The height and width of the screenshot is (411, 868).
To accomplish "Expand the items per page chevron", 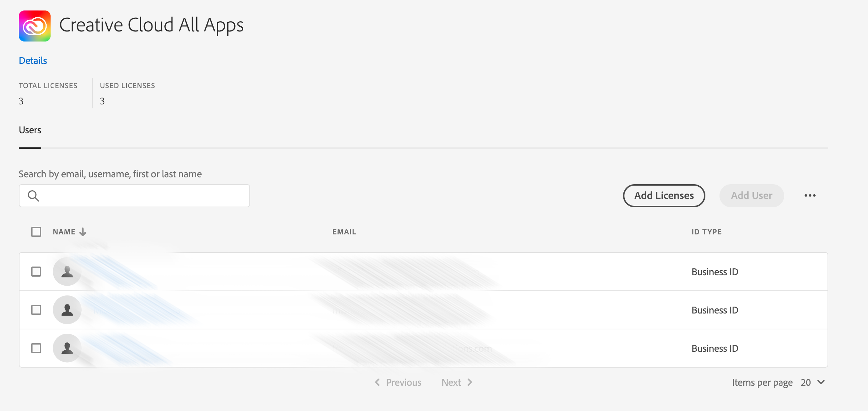I will [821, 382].
